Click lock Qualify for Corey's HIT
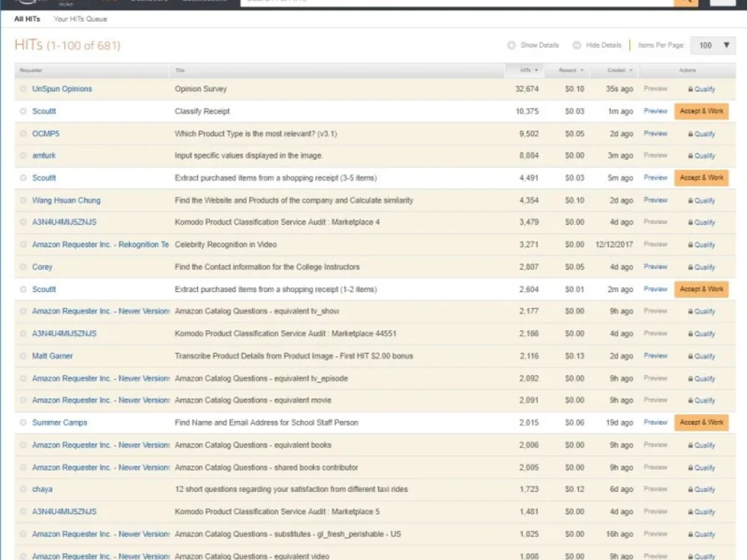 (x=701, y=267)
